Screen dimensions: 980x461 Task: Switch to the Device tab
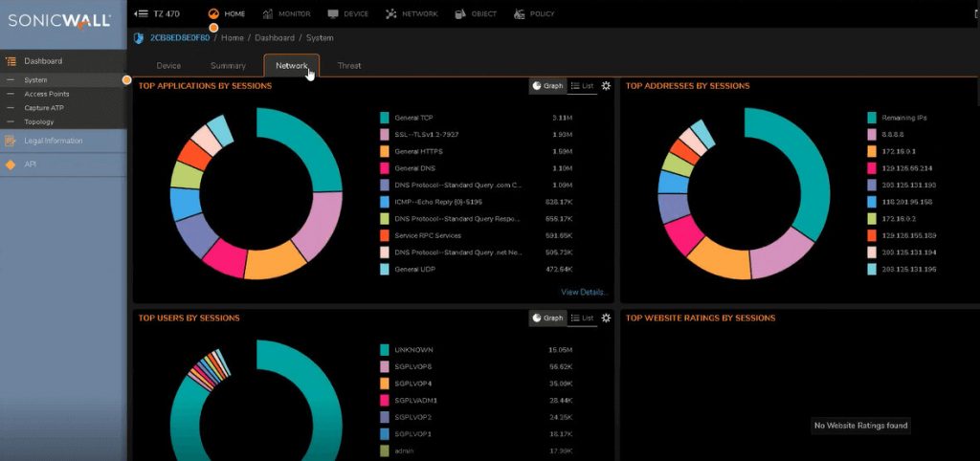[168, 66]
